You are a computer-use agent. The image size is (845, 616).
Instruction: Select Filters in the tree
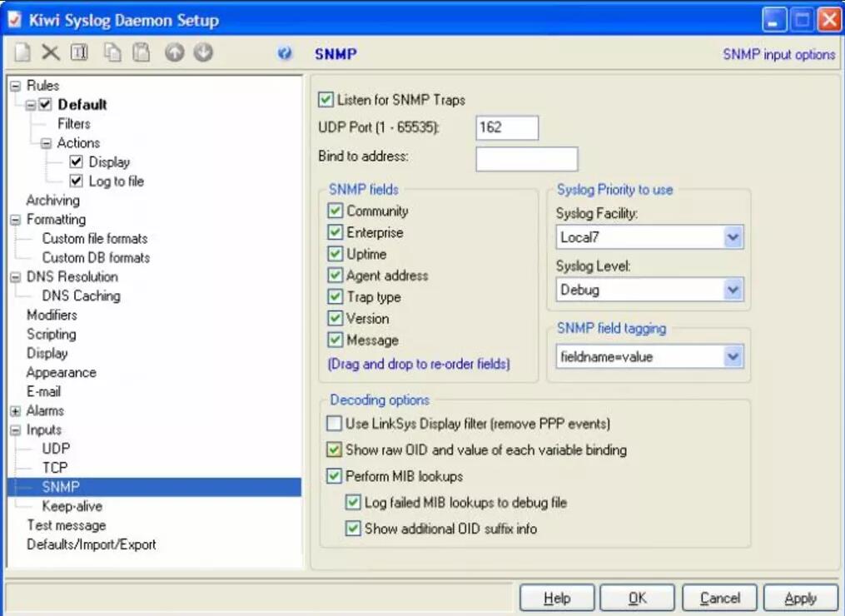tap(74, 124)
